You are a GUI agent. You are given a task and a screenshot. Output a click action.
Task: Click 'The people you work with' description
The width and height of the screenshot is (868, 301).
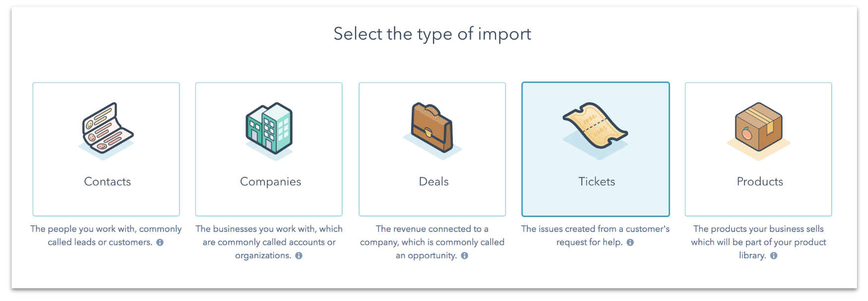(106, 235)
